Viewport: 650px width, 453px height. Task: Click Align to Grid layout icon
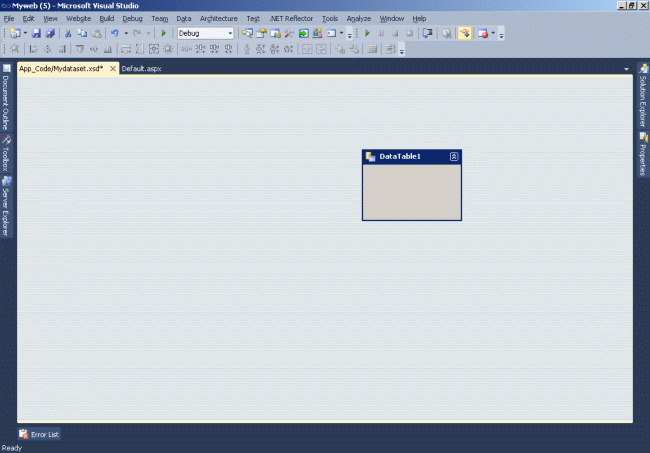(x=15, y=49)
